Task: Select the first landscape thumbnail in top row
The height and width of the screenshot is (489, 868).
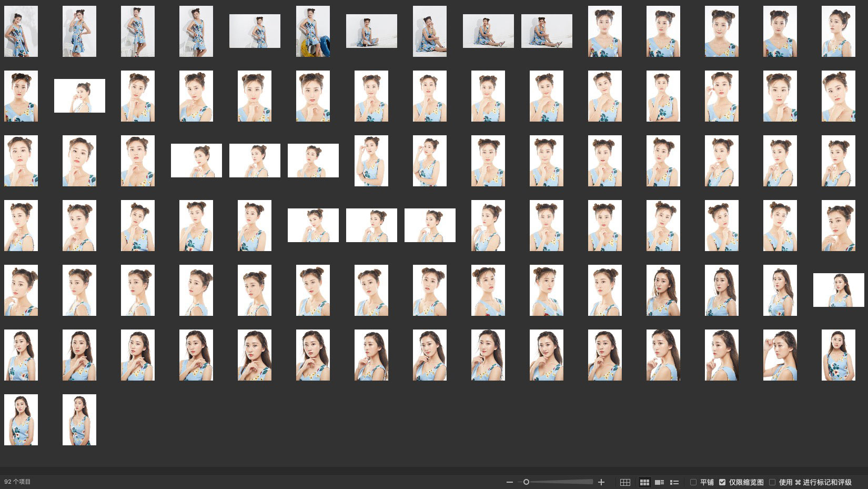Action: coord(255,32)
